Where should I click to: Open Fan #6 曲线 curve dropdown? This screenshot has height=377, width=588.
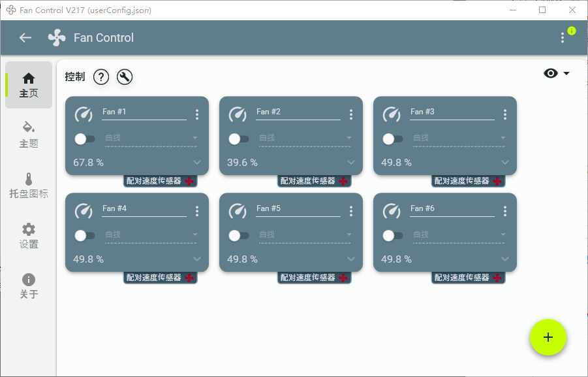click(459, 235)
